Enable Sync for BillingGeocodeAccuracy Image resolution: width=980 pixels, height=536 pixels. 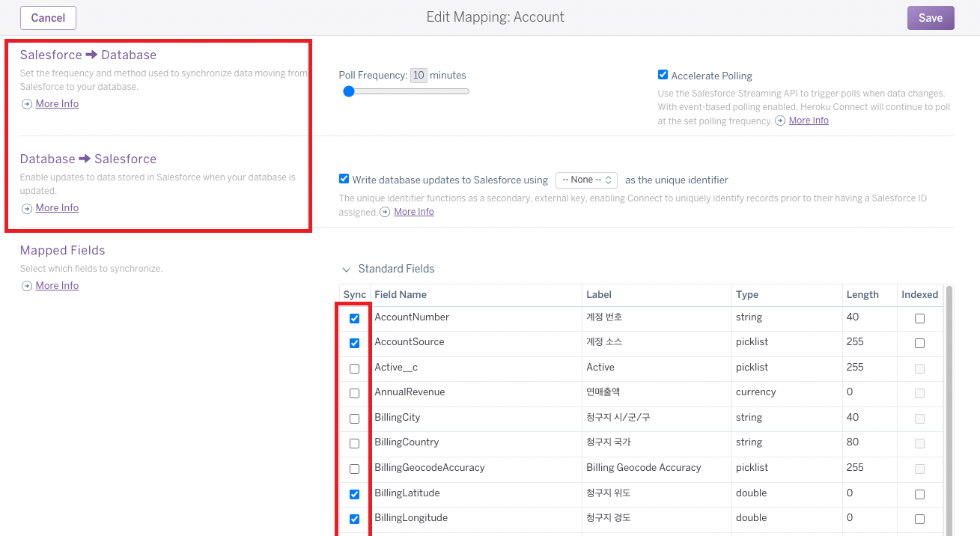pyautogui.click(x=354, y=469)
